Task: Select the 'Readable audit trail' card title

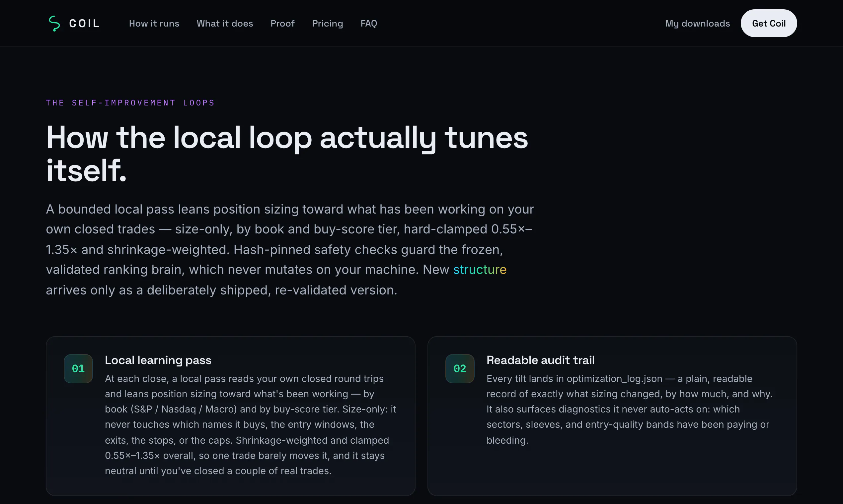Action: coord(540,360)
